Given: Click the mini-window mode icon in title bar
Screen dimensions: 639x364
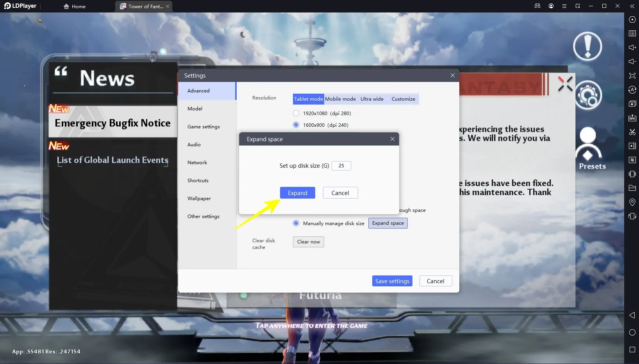Looking at the screenshot, I should point(577,6).
